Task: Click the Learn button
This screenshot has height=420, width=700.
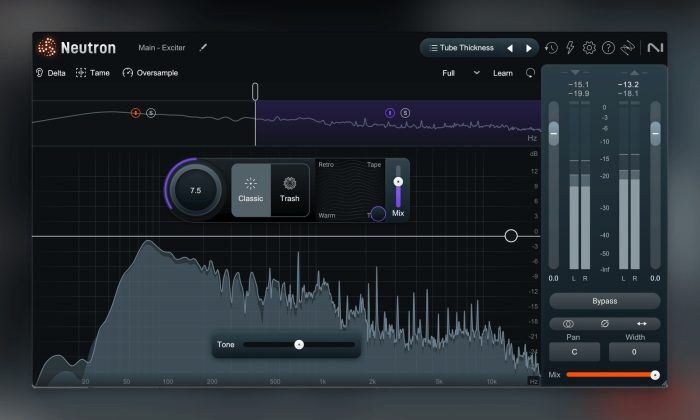Action: click(502, 73)
